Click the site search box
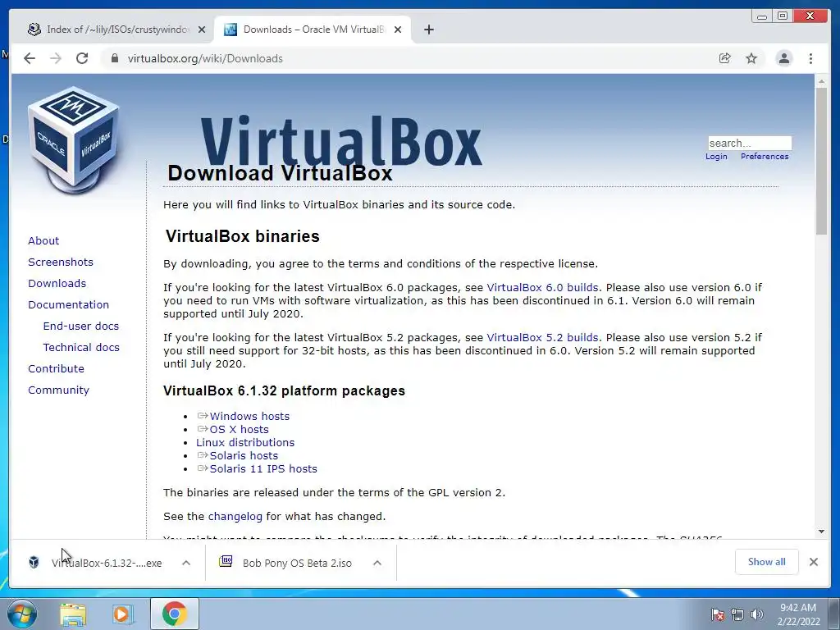The image size is (840, 630). [x=750, y=143]
